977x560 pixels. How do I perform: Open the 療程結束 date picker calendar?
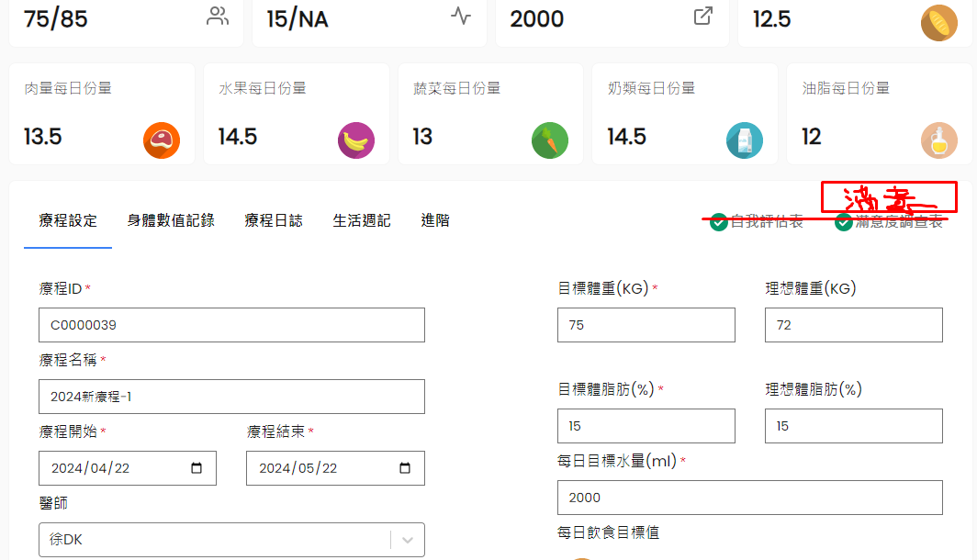pos(405,468)
